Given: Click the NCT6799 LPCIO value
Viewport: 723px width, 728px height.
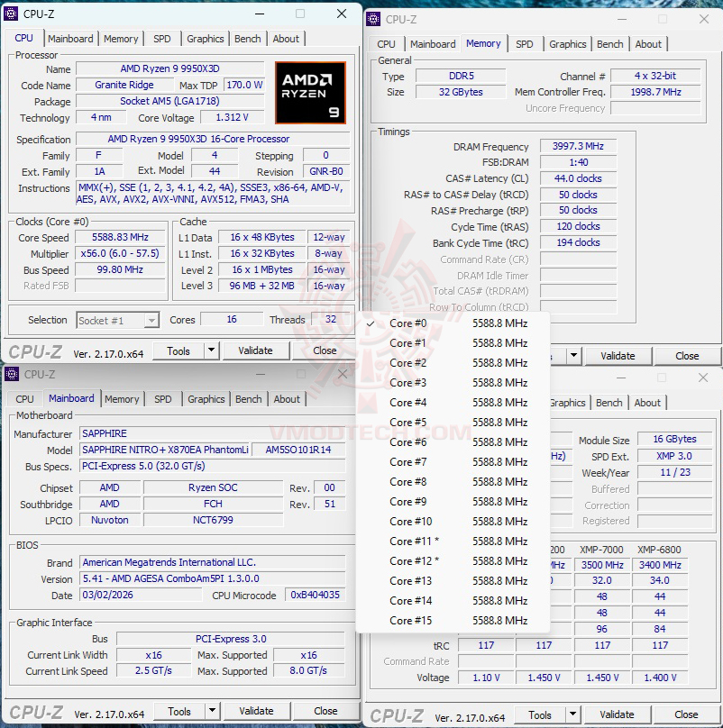Looking at the screenshot, I should [214, 520].
